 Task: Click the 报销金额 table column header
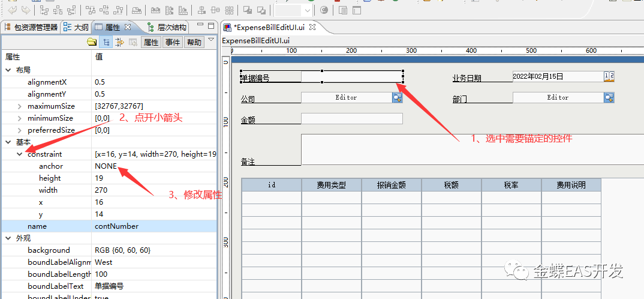tap(392, 185)
